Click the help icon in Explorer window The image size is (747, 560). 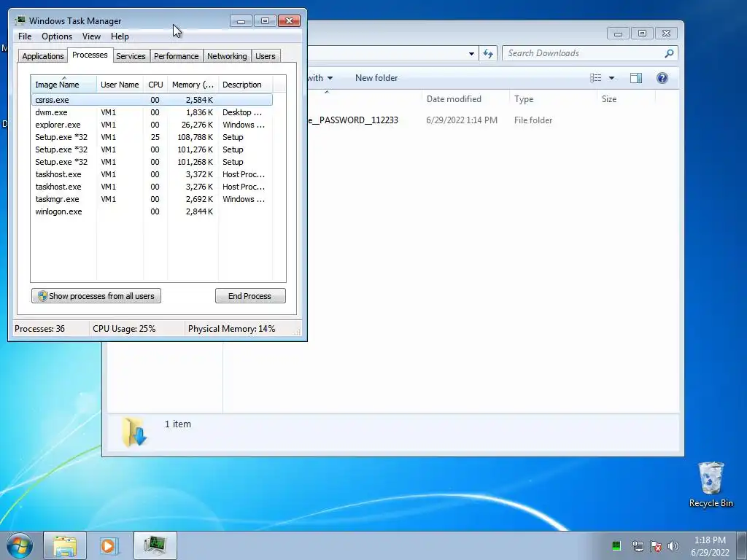point(662,78)
